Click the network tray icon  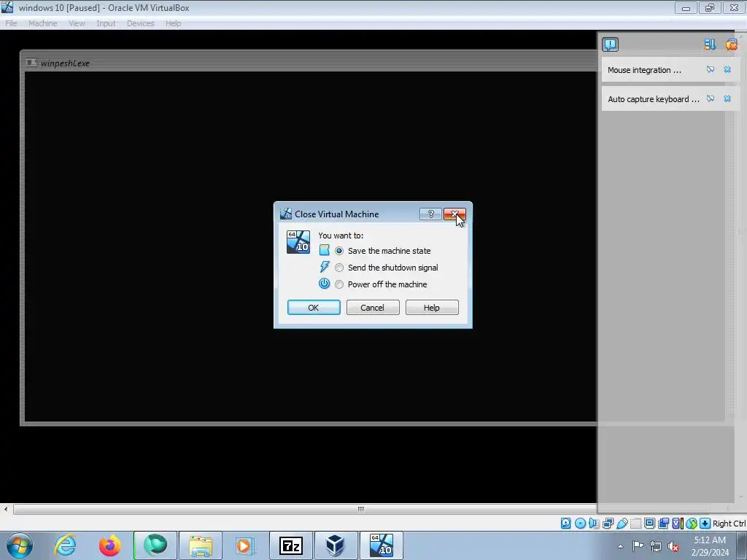point(656,546)
